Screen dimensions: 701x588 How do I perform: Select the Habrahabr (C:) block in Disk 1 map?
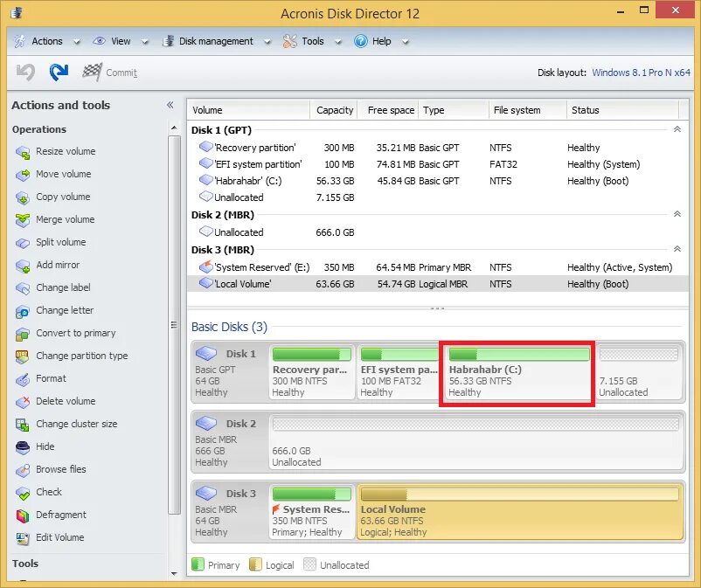tap(518, 373)
